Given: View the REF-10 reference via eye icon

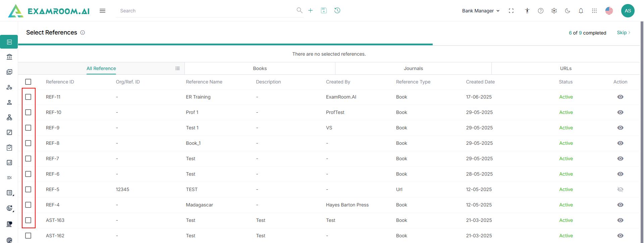Looking at the screenshot, I should [620, 112].
